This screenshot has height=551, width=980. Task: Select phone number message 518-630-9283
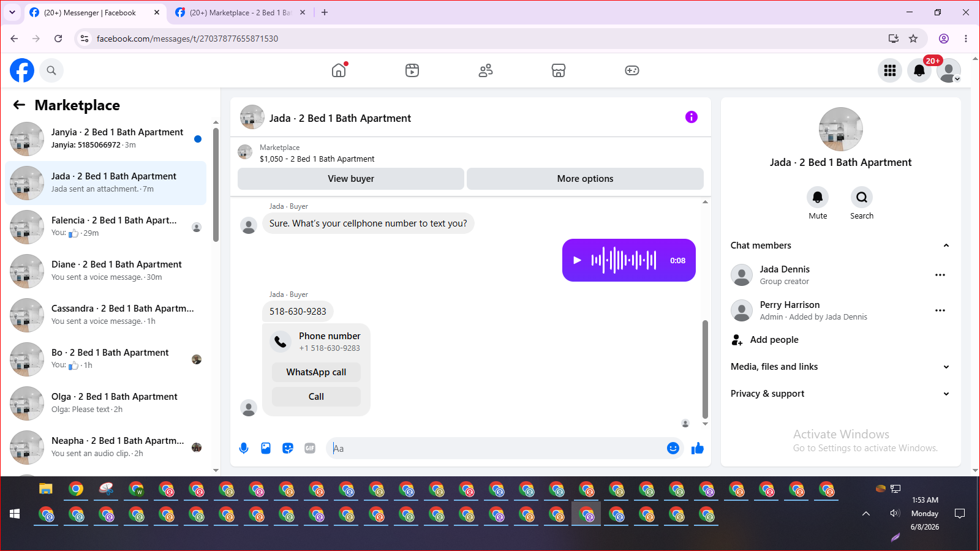(x=298, y=311)
